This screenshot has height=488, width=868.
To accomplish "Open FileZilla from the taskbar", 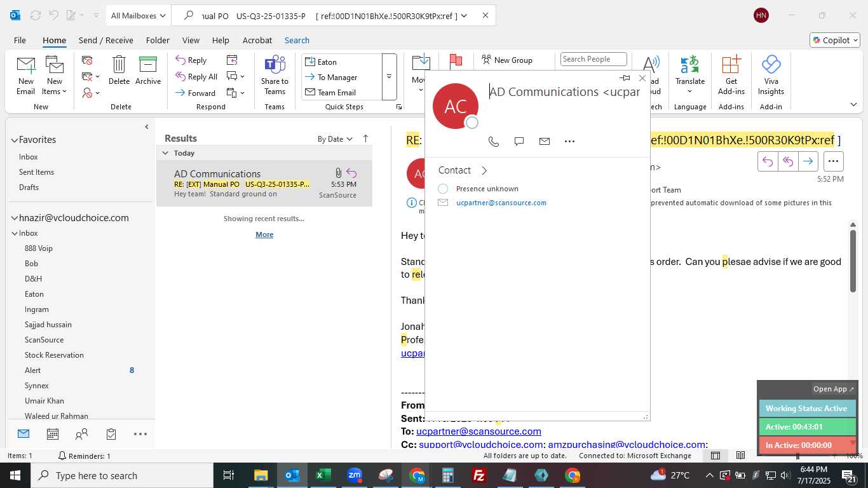I will coord(479,475).
